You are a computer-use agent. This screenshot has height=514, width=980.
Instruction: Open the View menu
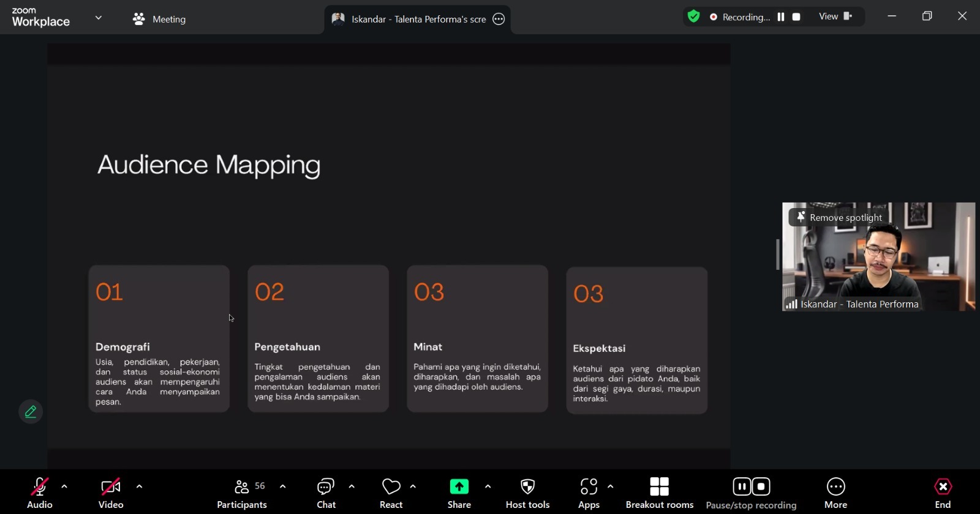835,17
